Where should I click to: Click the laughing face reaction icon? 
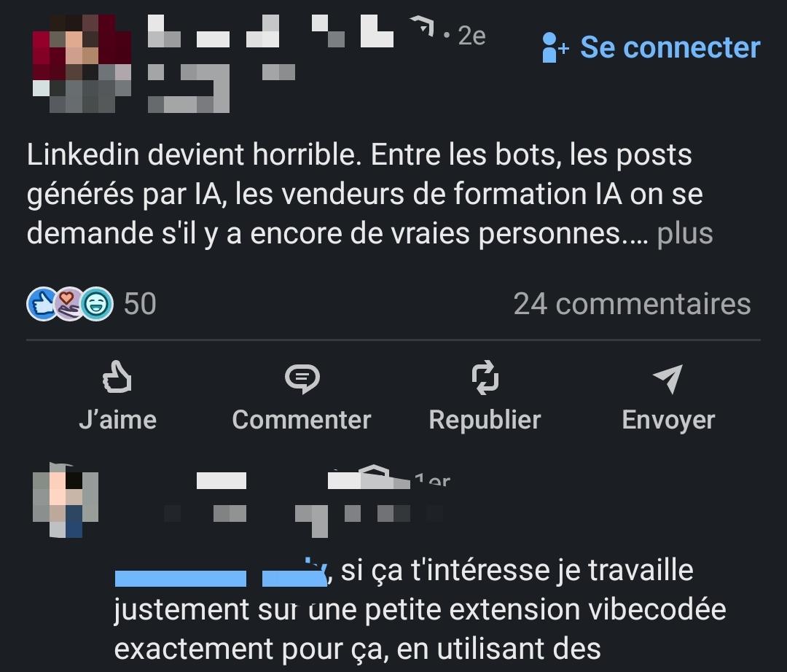(96, 304)
